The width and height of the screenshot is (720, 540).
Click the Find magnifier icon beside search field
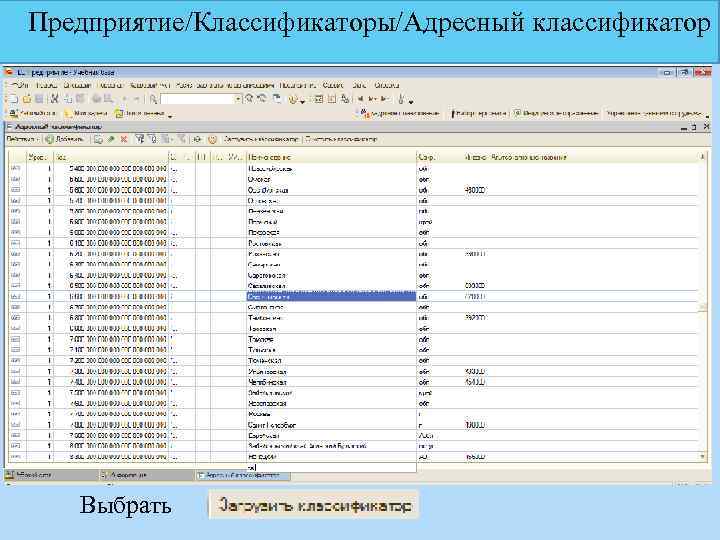(154, 99)
